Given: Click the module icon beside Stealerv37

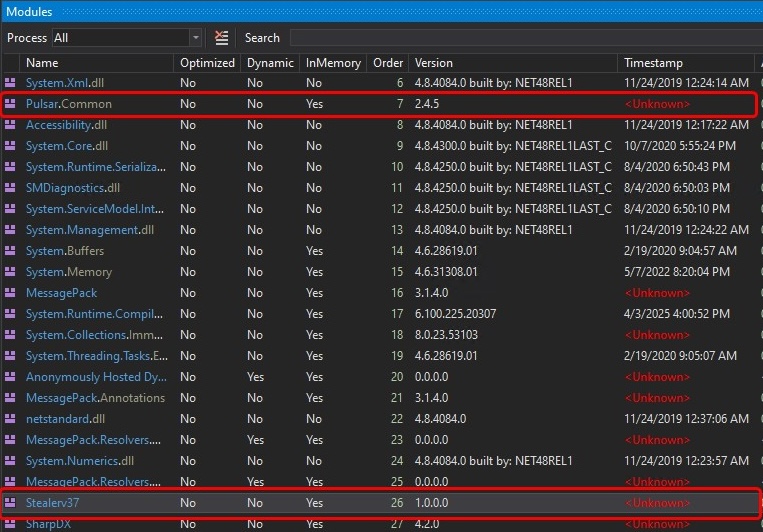Looking at the screenshot, I should pos(10,503).
